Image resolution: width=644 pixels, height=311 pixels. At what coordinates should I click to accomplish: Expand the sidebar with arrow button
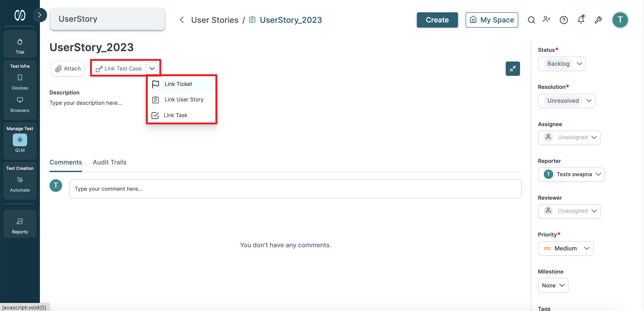tap(39, 15)
